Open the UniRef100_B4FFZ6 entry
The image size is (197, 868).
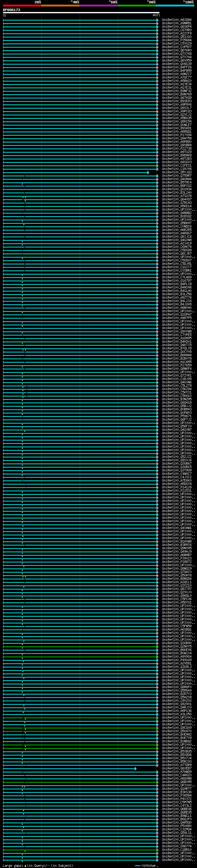(x=177, y=67)
